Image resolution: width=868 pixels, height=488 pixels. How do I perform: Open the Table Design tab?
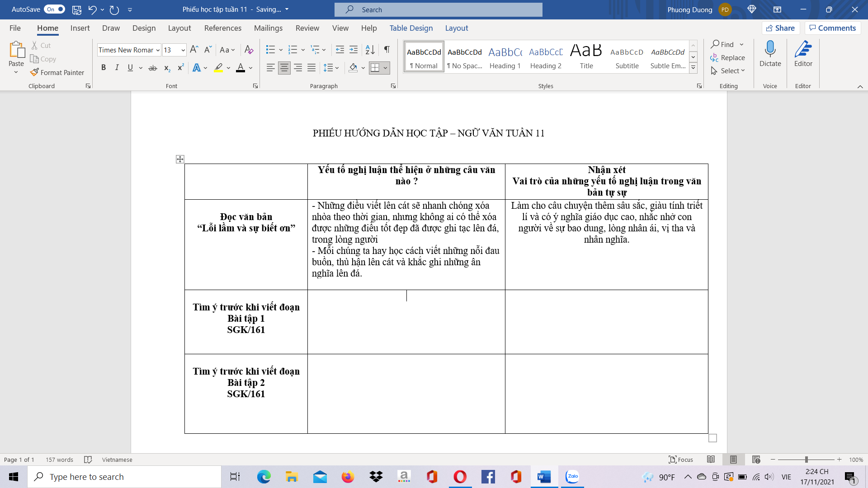click(x=411, y=28)
